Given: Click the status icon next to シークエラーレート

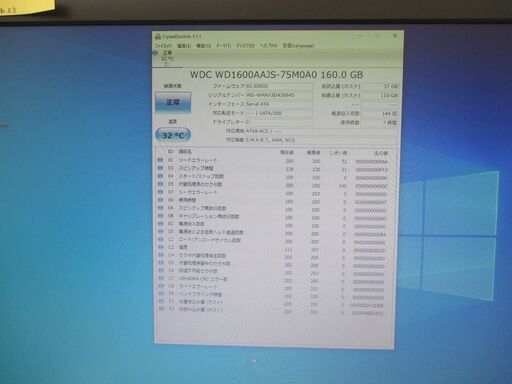Looking at the screenshot, I should coord(160,192).
